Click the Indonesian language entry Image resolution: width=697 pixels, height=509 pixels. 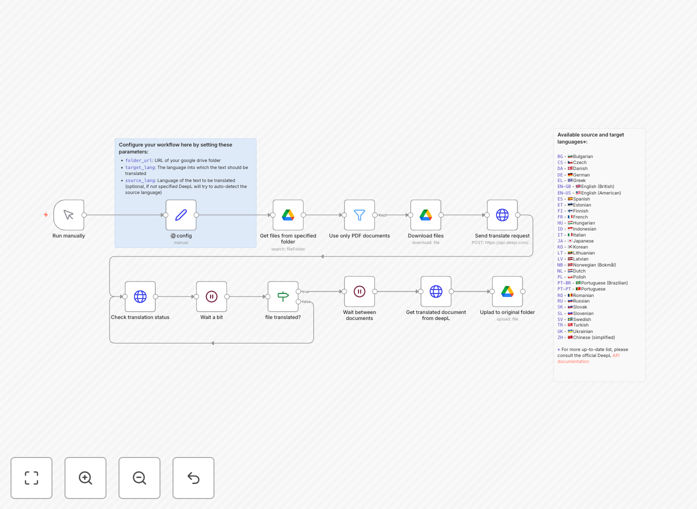(577, 229)
